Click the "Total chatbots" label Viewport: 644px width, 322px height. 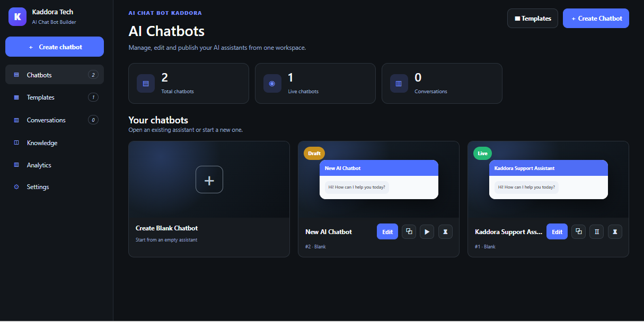click(x=178, y=92)
